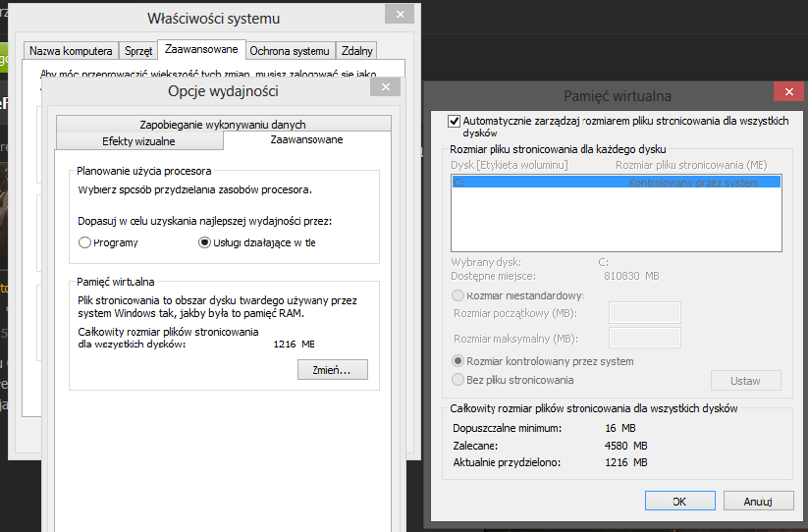
Task: Click Aktualnie przydzielono 1216 MB value
Action: 625,462
